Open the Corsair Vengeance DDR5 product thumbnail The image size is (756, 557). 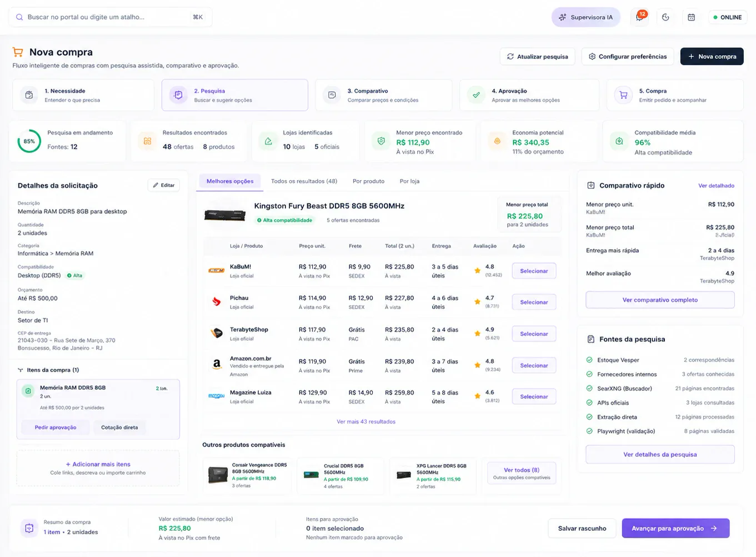coord(218,475)
